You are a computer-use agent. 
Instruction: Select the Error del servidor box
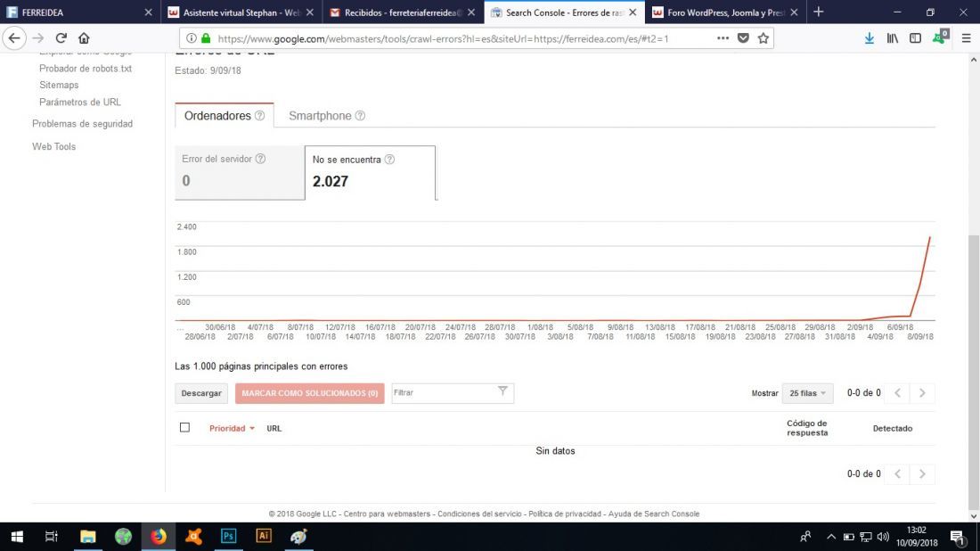240,173
